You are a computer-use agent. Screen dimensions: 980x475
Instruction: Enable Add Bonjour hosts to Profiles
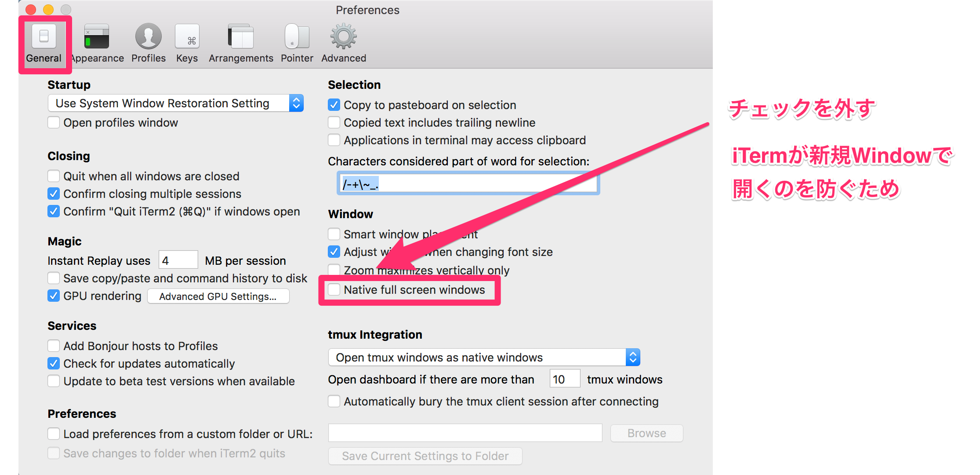click(x=54, y=346)
